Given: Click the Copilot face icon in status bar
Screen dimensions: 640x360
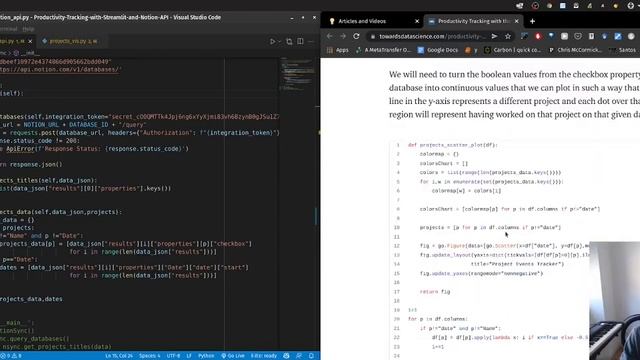Looking at the screenshot, I should tap(287, 356).
